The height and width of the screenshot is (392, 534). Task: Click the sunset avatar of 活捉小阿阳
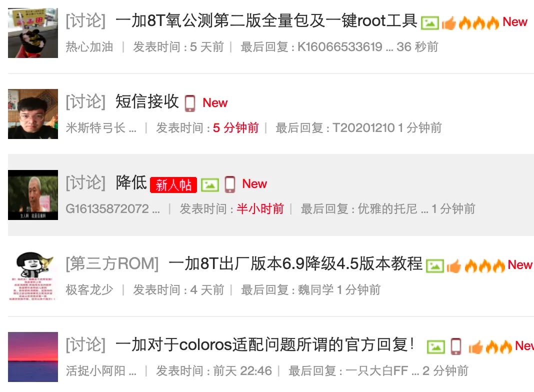(x=33, y=357)
